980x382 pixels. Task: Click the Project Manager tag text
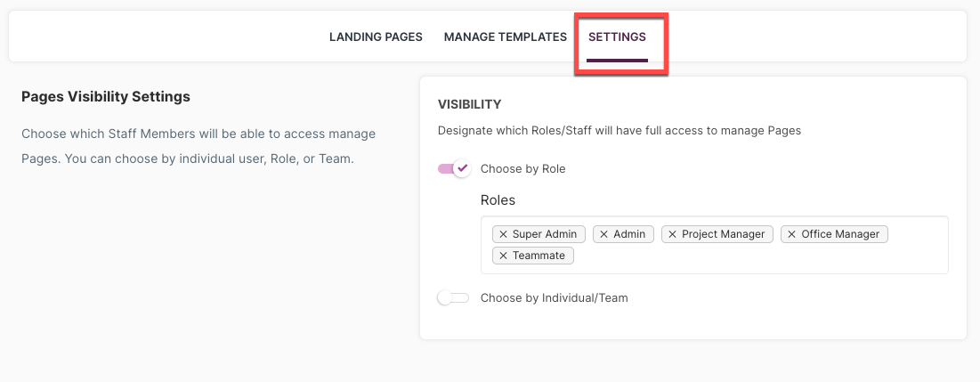point(723,234)
